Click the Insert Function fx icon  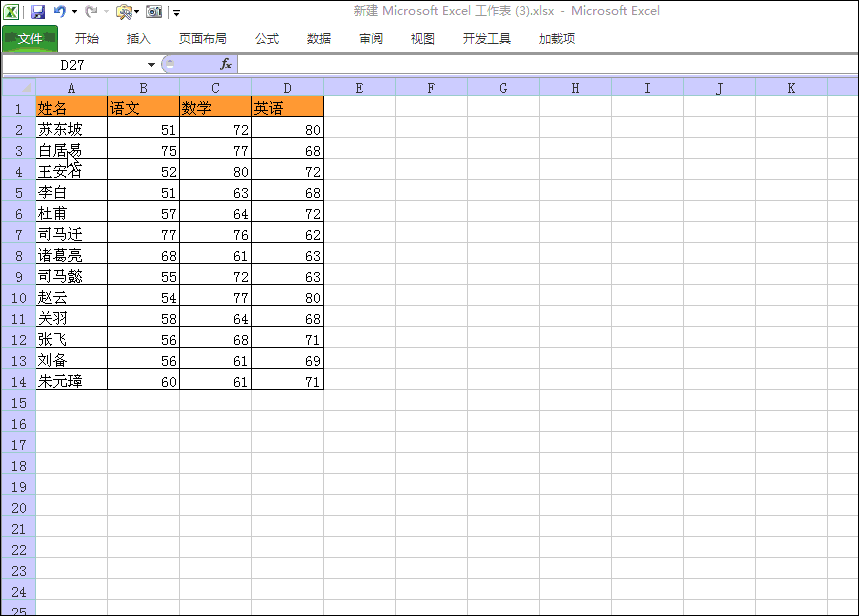point(226,63)
